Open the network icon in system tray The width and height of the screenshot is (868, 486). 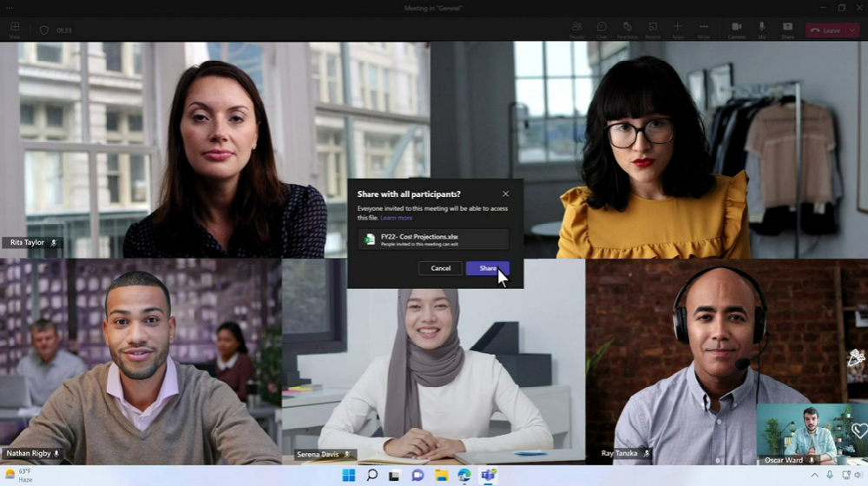(x=845, y=476)
